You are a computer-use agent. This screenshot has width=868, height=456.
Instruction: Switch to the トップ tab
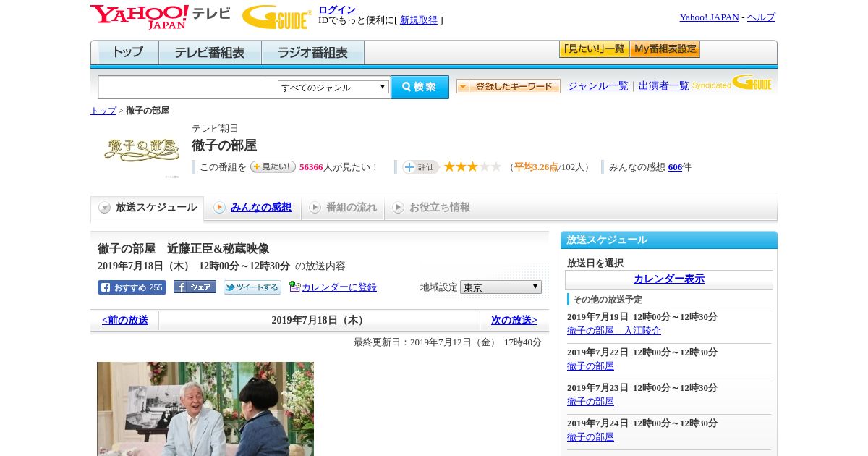[128, 53]
